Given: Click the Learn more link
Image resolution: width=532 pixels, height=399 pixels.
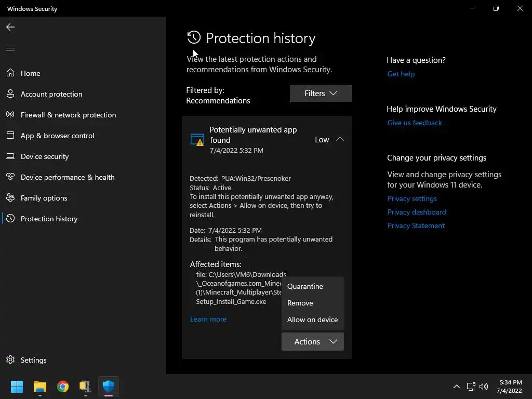Looking at the screenshot, I should coord(208,319).
